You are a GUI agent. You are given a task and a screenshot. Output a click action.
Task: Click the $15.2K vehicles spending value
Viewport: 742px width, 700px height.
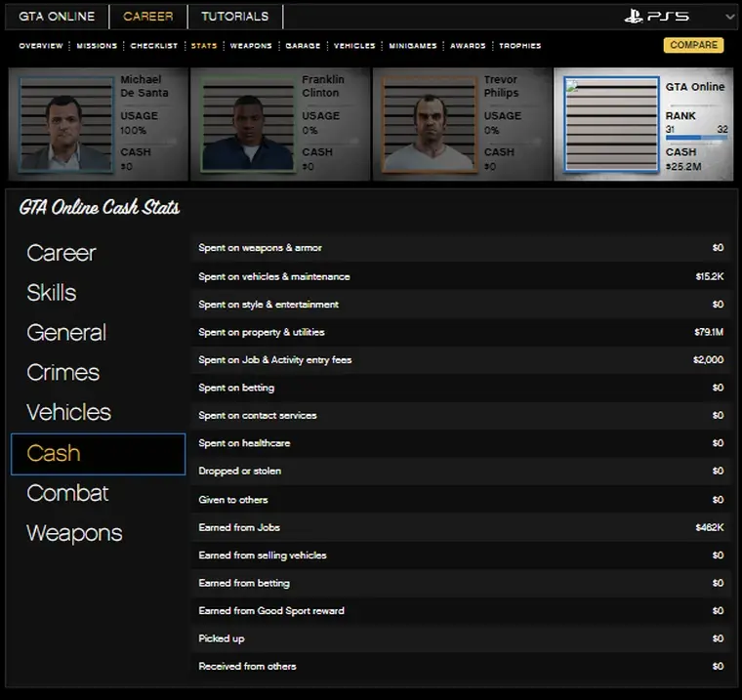point(710,276)
